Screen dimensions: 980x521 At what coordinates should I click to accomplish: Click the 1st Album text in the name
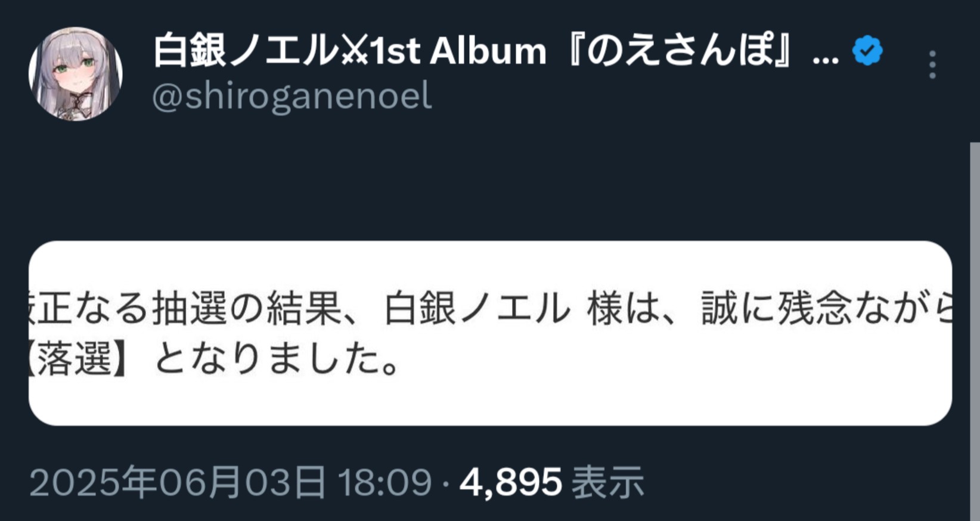click(458, 51)
